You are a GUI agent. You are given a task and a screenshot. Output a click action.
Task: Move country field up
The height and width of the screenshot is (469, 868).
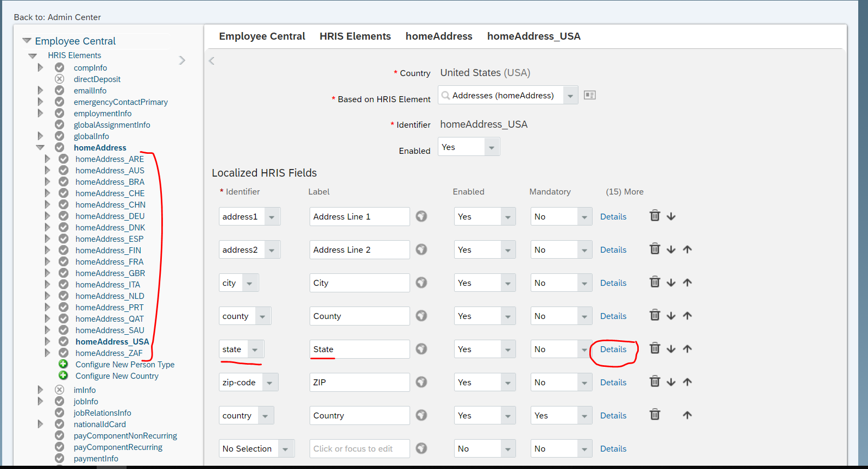pyautogui.click(x=687, y=415)
